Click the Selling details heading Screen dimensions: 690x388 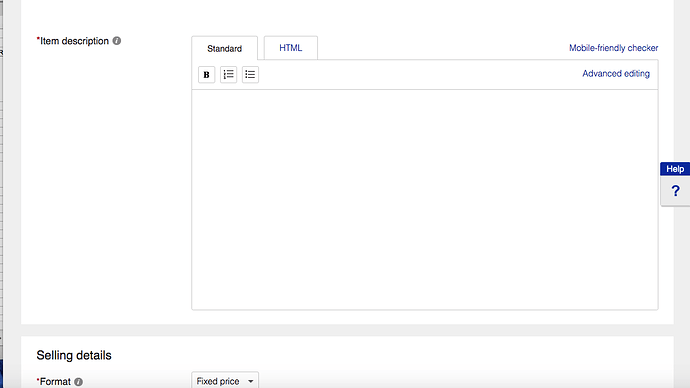click(x=74, y=355)
